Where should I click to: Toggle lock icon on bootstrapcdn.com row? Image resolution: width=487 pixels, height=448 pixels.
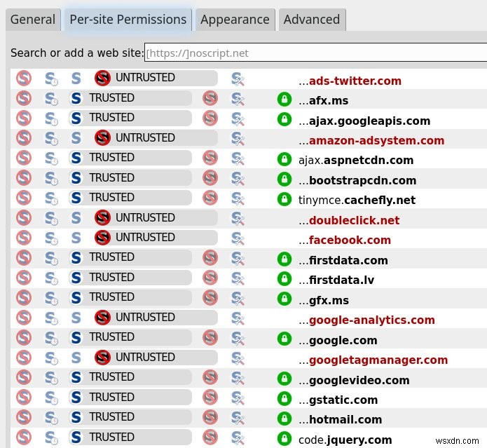coord(284,179)
